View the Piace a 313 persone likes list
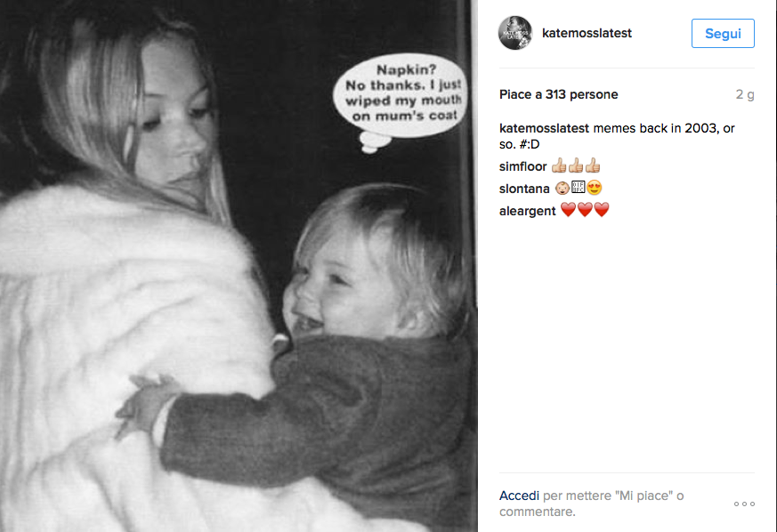 558,94
